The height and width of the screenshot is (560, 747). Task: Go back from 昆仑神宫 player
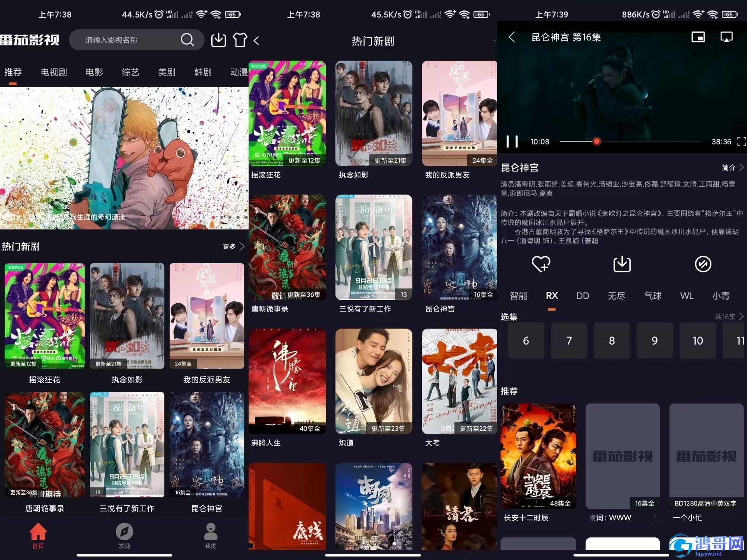[x=512, y=37]
